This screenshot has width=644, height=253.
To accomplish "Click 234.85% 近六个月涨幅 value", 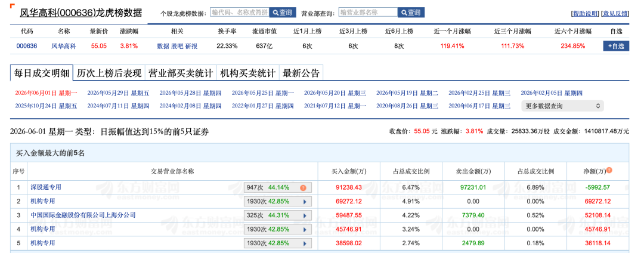I will click(x=573, y=46).
